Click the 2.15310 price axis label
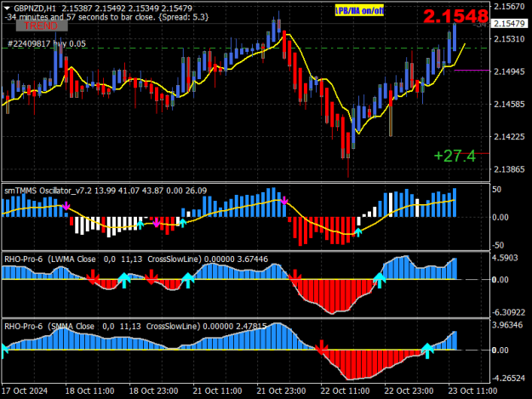Screen dimensions: 532x399 (x=509, y=39)
